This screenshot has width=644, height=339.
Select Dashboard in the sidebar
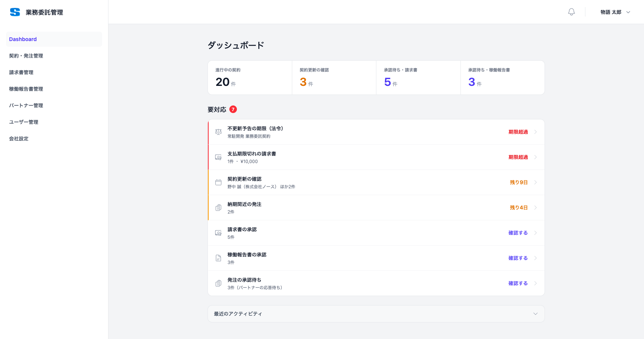[54, 39]
